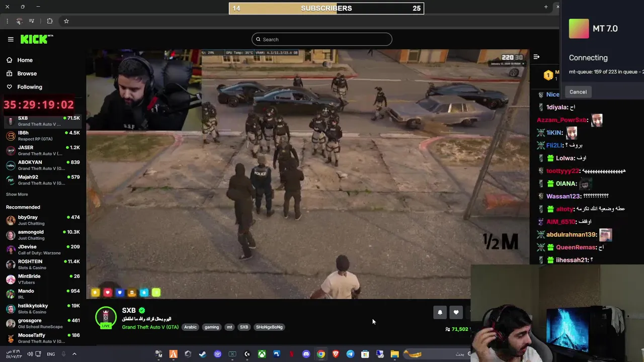Open MooseTaffy recommended channel
The height and width of the screenshot is (362, 644).
click(x=43, y=338)
